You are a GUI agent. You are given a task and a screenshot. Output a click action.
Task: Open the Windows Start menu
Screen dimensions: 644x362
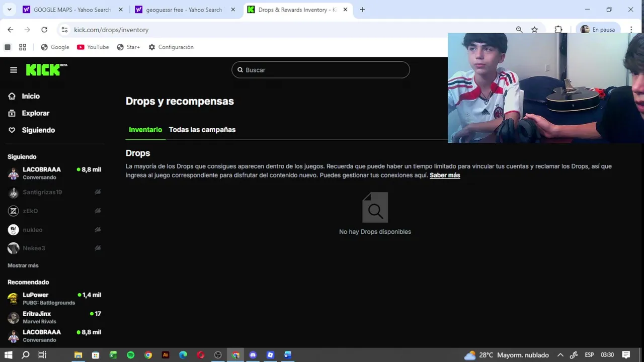pos(8,355)
